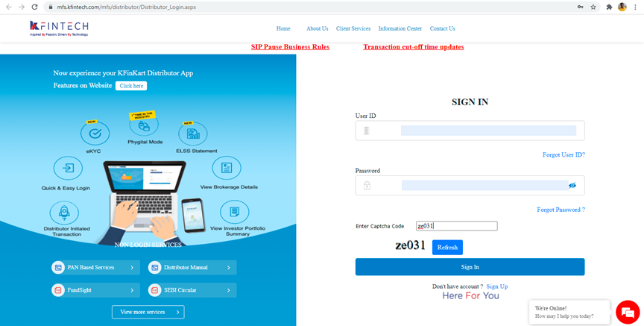Click into the Password field
644x326 pixels.
click(470, 186)
